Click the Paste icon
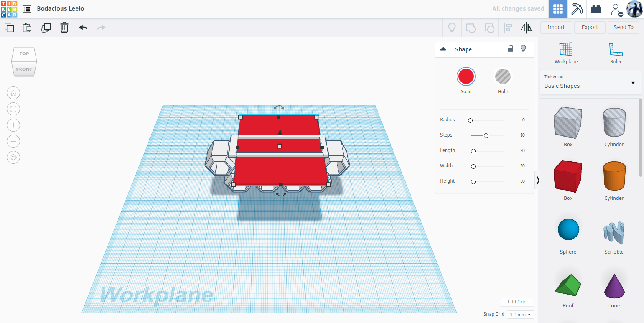Viewport: 644px width, 323px height. (27, 28)
